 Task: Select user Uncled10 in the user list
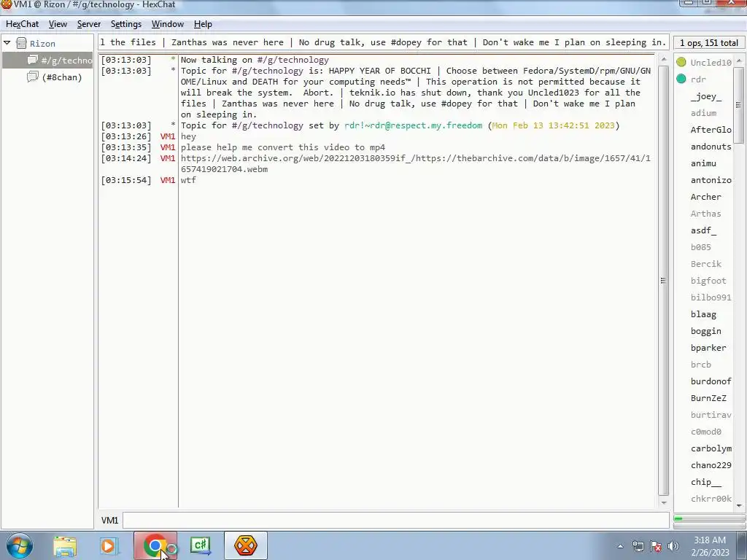tap(711, 63)
